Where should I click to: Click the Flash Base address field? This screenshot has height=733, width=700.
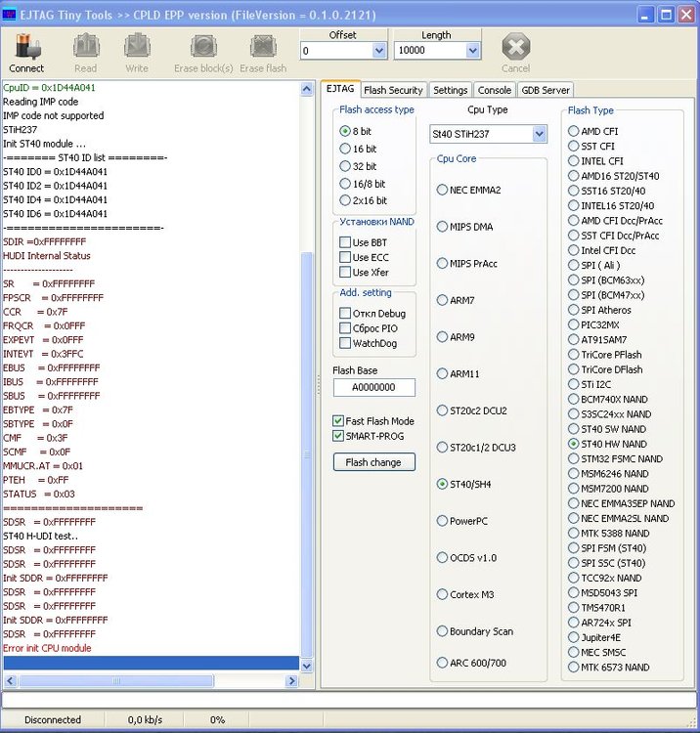pos(373,387)
